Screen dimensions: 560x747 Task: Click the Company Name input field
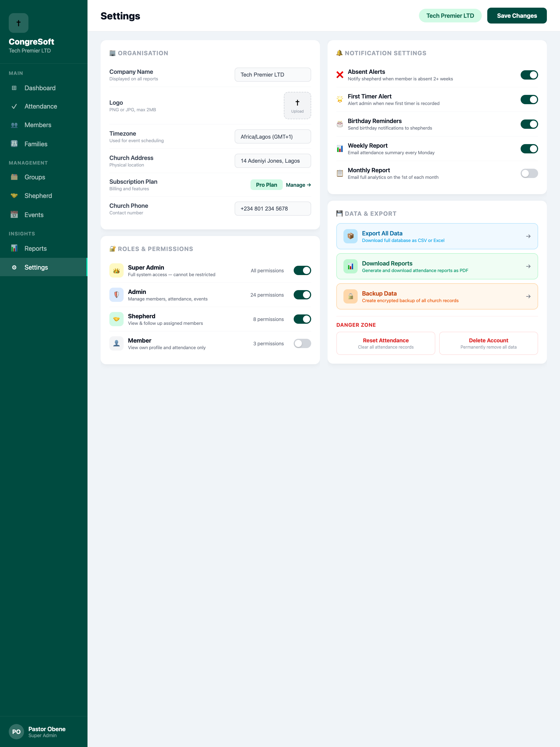click(273, 75)
